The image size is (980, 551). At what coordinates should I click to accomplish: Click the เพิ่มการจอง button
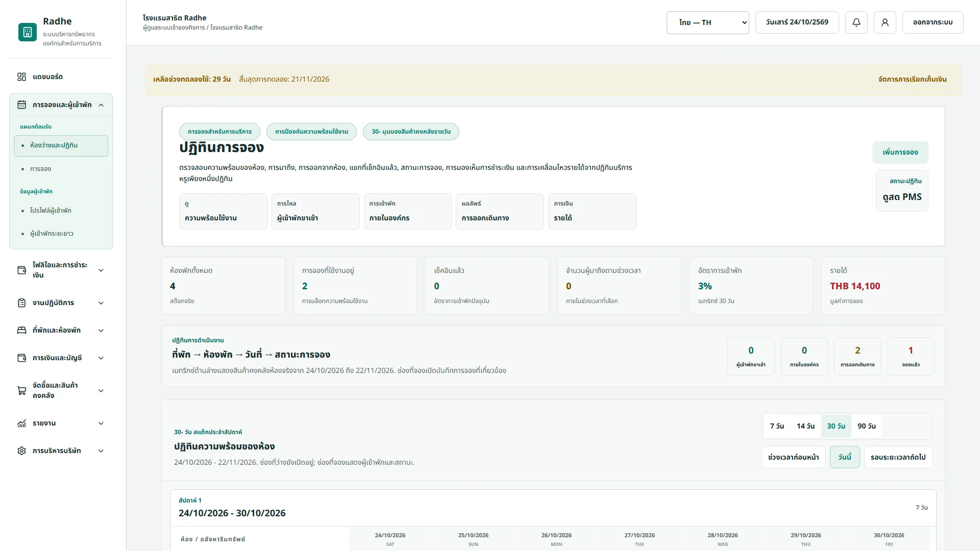click(900, 153)
